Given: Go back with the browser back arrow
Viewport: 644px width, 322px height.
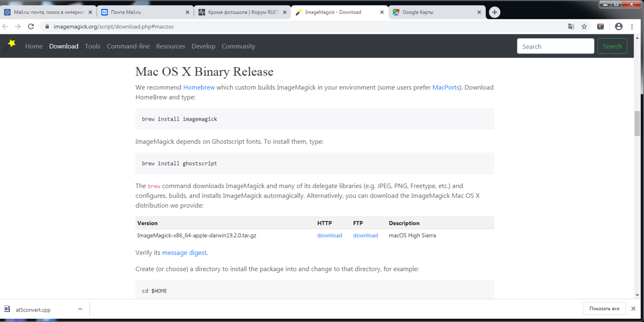Looking at the screenshot, I should pos(6,27).
